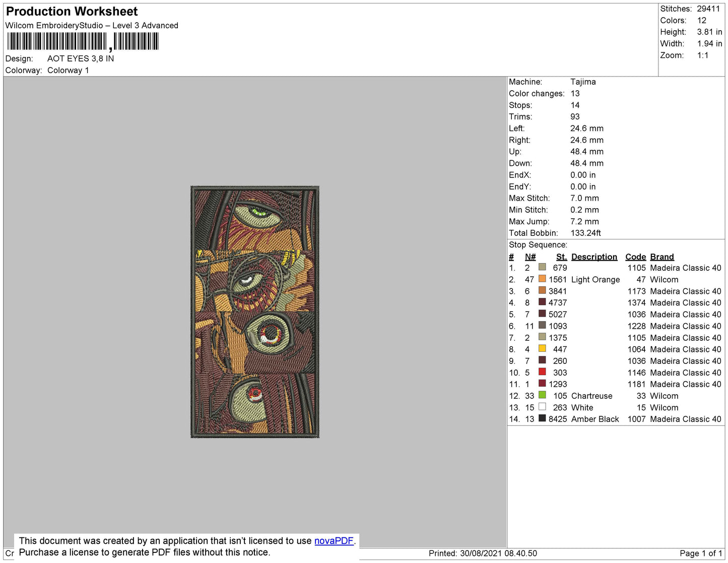Click the Production Worksheet title
The image size is (728, 563).
(x=72, y=12)
